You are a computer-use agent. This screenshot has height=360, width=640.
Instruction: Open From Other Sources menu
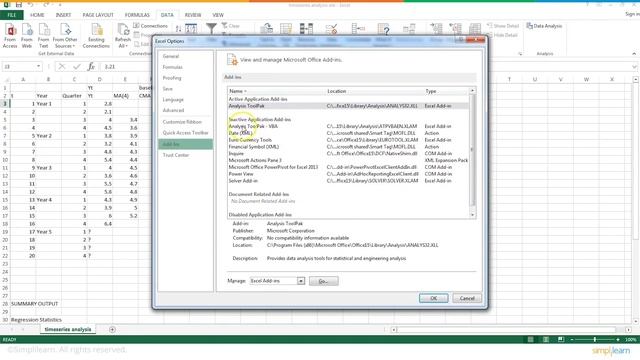pos(65,36)
